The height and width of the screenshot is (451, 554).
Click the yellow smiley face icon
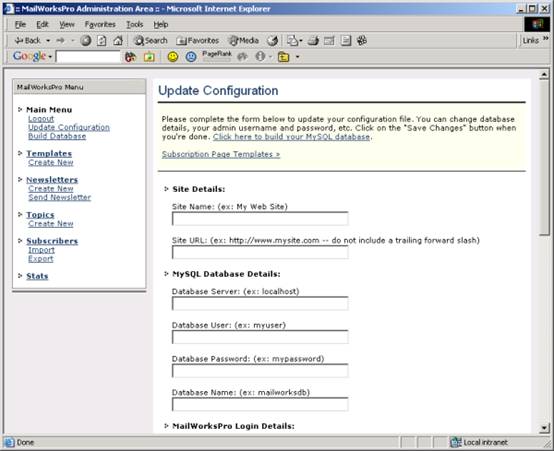point(173,57)
